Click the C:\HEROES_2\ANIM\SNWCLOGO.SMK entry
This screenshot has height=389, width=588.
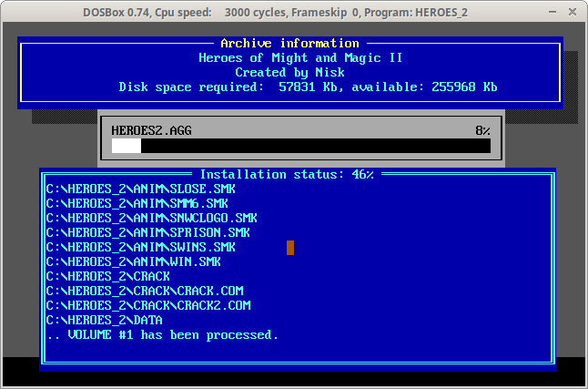click(151, 218)
